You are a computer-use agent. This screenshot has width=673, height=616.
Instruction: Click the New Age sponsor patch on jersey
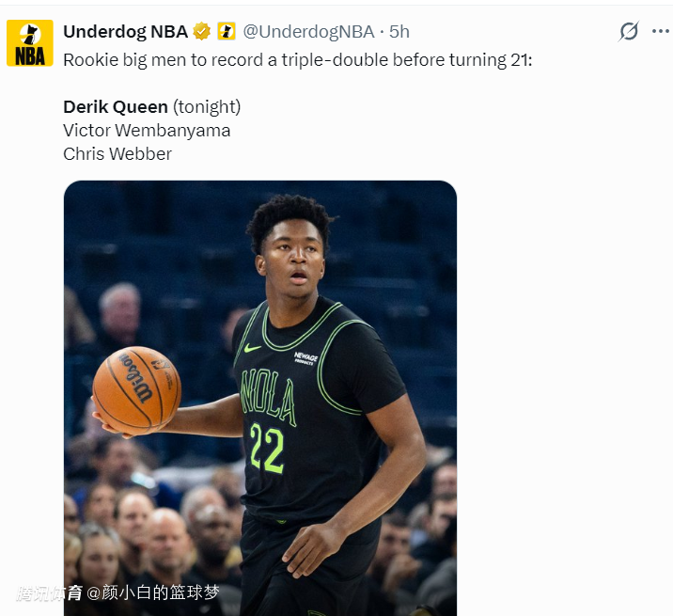click(305, 358)
